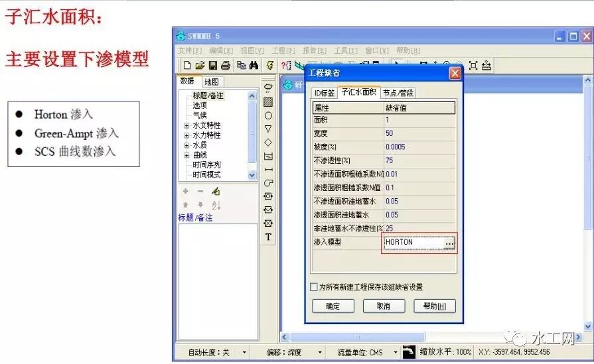This screenshot has width=594, height=364.
Task: Select the 宽度 value 50 cell
Action: coord(419,133)
